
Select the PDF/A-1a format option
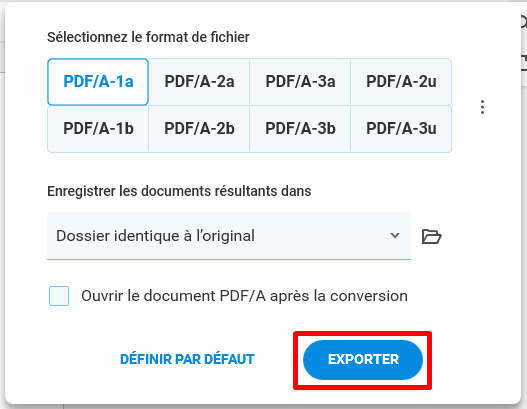98,82
